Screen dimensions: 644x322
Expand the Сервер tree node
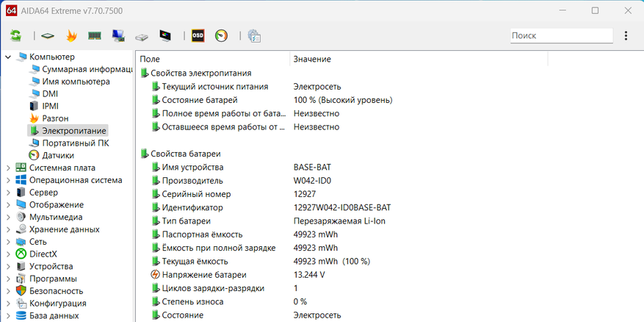click(8, 193)
